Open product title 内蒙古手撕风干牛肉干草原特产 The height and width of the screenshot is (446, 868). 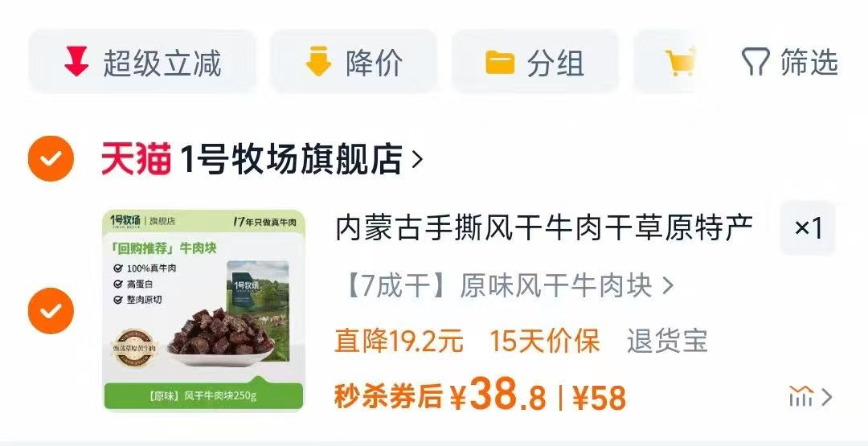coord(544,227)
